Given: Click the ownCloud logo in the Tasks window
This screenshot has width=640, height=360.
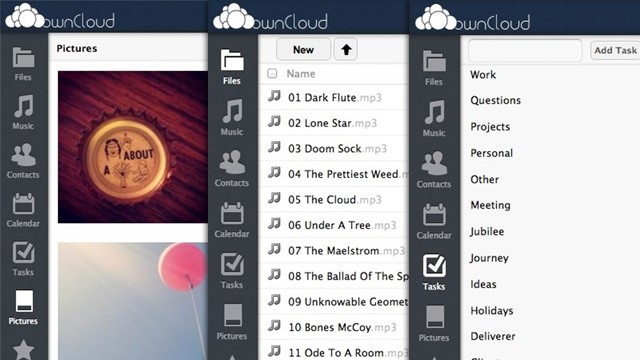Looking at the screenshot, I should (x=473, y=18).
